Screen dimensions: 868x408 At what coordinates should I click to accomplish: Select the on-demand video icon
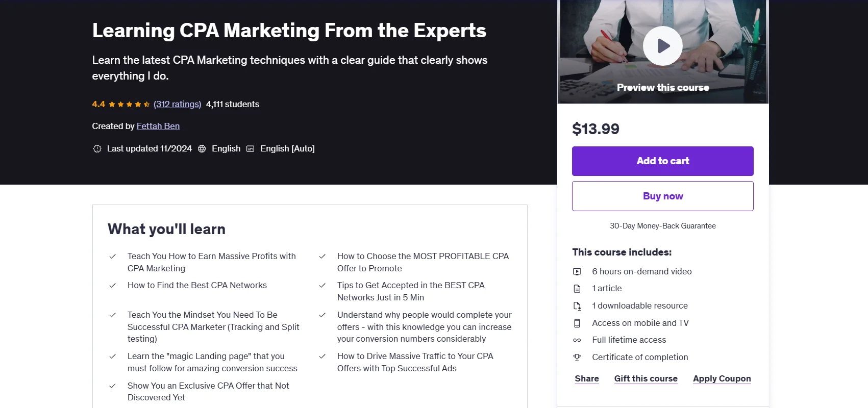coord(578,271)
